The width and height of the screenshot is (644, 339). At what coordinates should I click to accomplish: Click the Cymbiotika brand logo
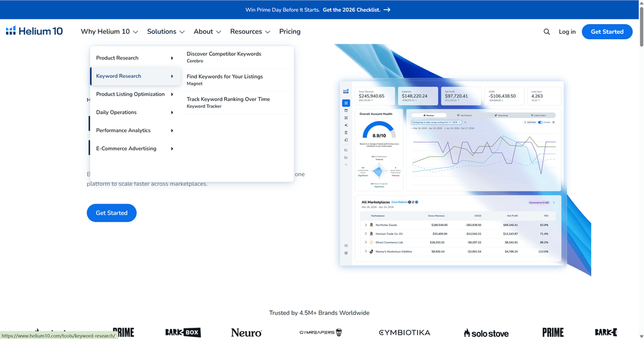pyautogui.click(x=405, y=333)
